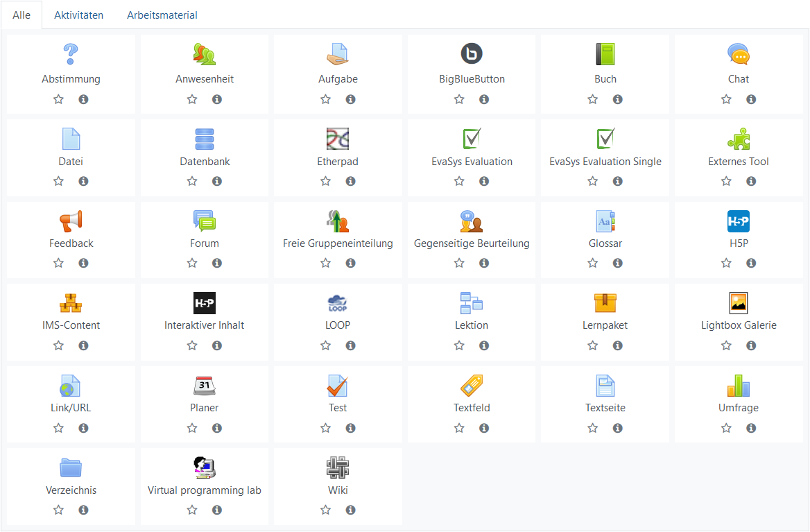The height and width of the screenshot is (532, 810).
Task: Select the Etherpad activity icon
Action: point(338,139)
